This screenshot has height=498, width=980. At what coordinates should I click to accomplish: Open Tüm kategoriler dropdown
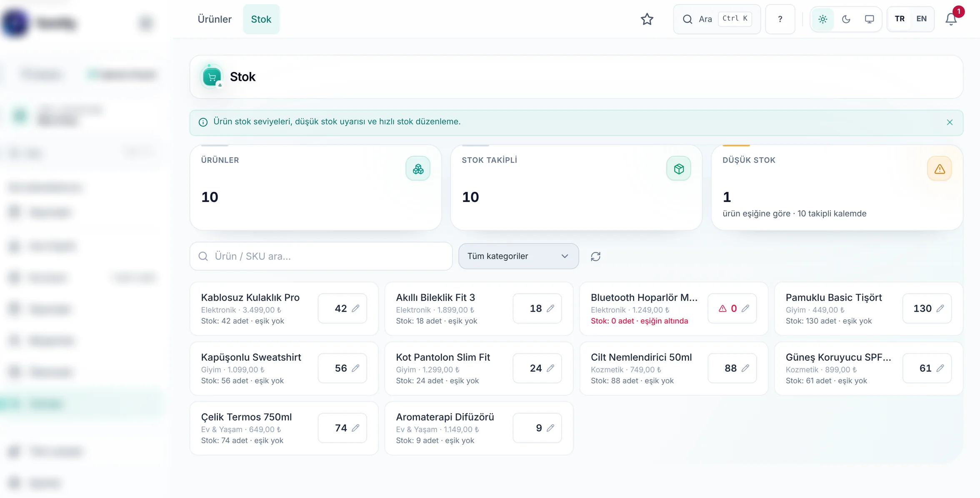pyautogui.click(x=518, y=256)
